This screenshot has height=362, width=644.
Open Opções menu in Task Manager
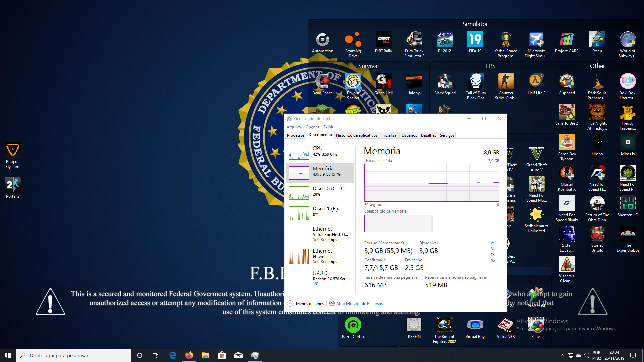[312, 127]
